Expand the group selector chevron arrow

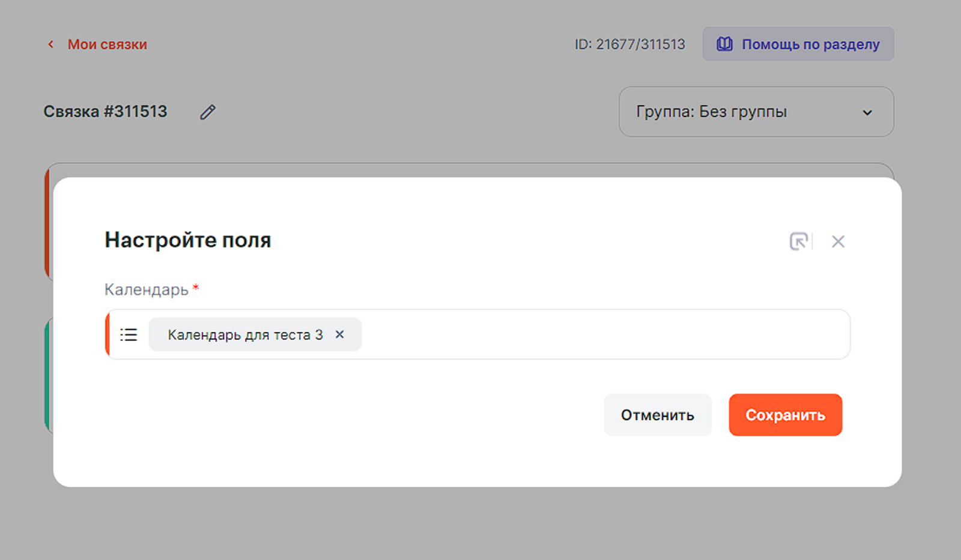(867, 113)
